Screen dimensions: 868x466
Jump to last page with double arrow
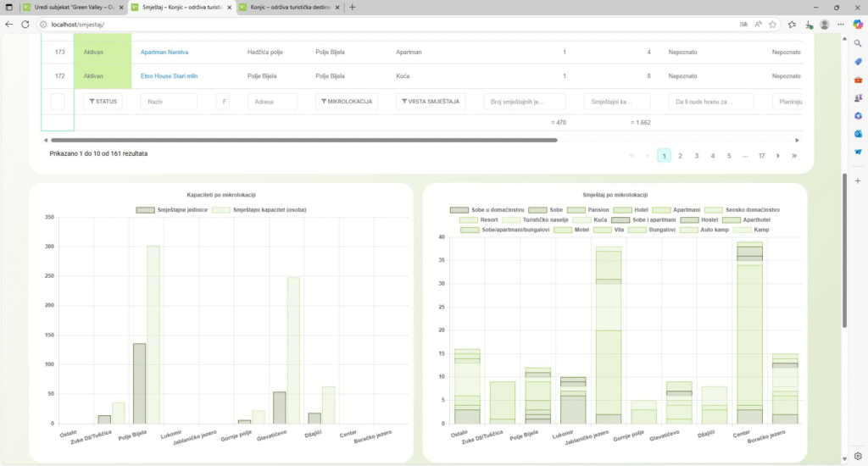click(x=794, y=156)
